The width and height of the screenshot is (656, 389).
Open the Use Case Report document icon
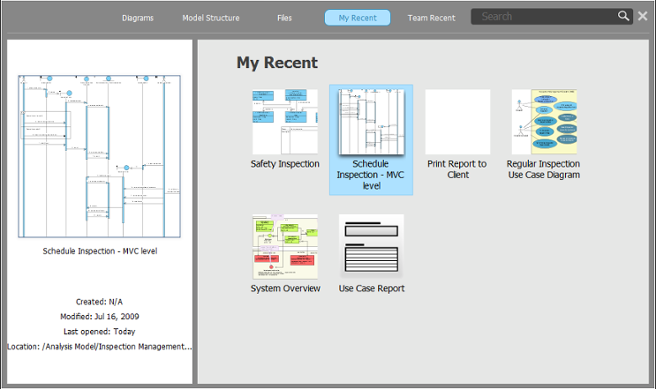[x=371, y=247]
